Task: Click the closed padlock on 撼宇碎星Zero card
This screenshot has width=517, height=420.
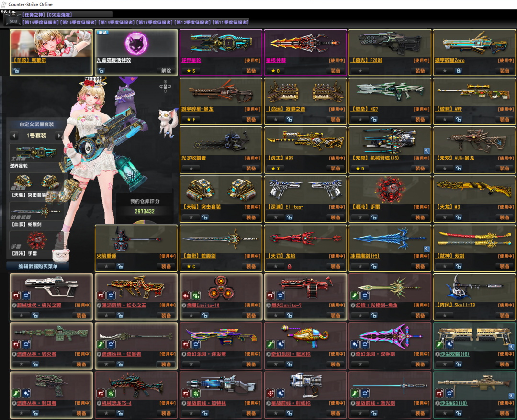Action: (x=458, y=70)
